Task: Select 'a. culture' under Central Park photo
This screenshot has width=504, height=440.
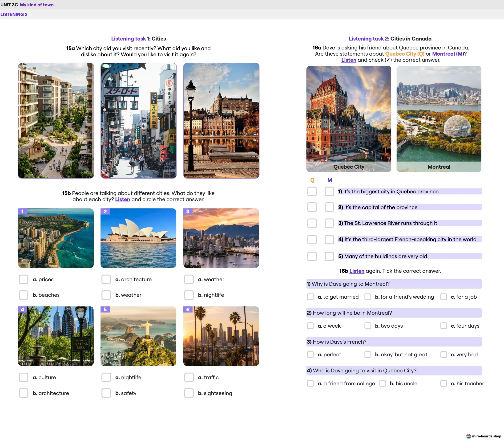Action: point(24,377)
